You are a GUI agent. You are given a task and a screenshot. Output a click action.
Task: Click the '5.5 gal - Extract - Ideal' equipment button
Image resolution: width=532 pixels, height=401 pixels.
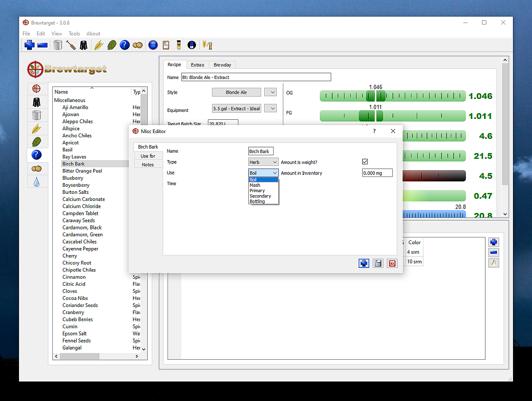(x=236, y=108)
